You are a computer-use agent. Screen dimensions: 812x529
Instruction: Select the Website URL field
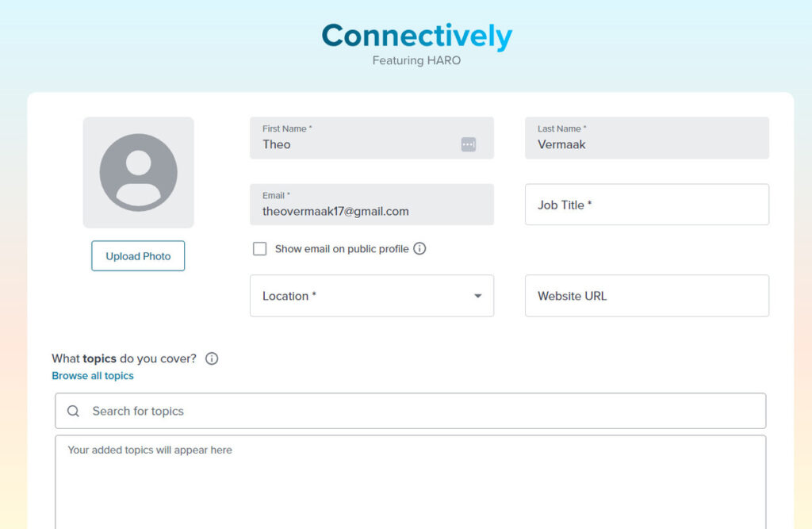coord(647,296)
